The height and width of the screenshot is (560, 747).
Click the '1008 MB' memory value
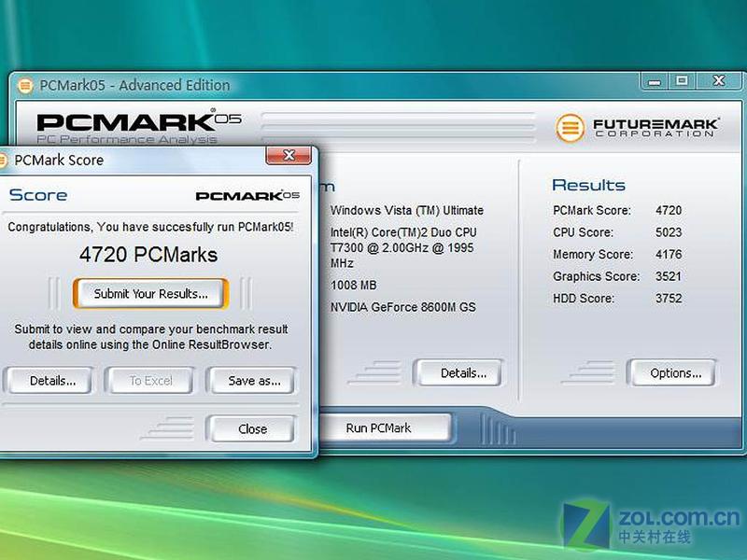tap(354, 285)
